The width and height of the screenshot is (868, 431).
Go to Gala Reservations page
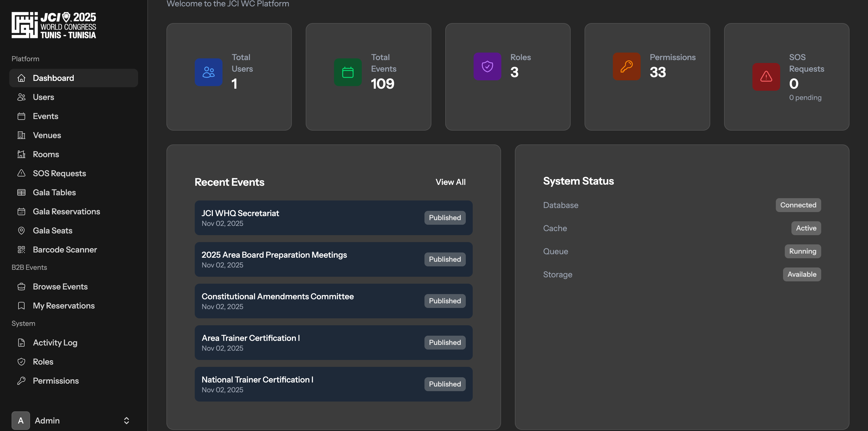click(73, 212)
